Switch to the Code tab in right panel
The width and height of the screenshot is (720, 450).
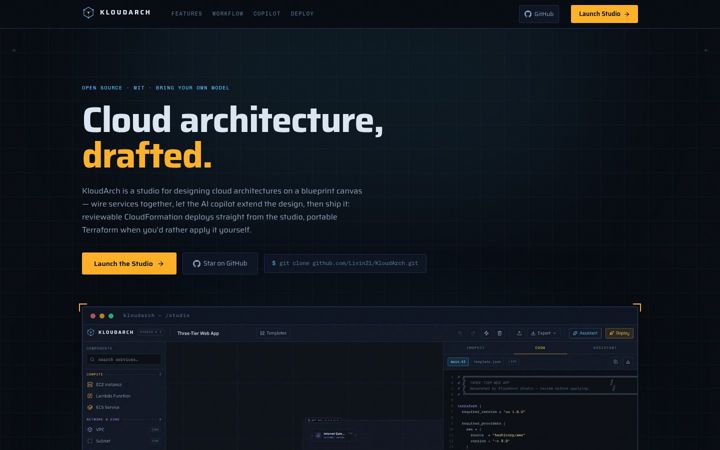tap(540, 348)
